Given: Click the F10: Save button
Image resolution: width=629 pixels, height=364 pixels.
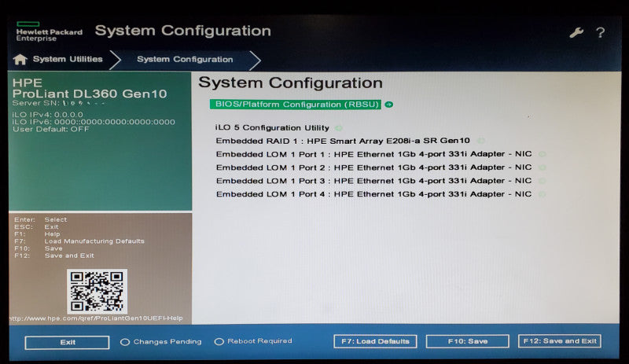Looking at the screenshot, I should tap(467, 341).
